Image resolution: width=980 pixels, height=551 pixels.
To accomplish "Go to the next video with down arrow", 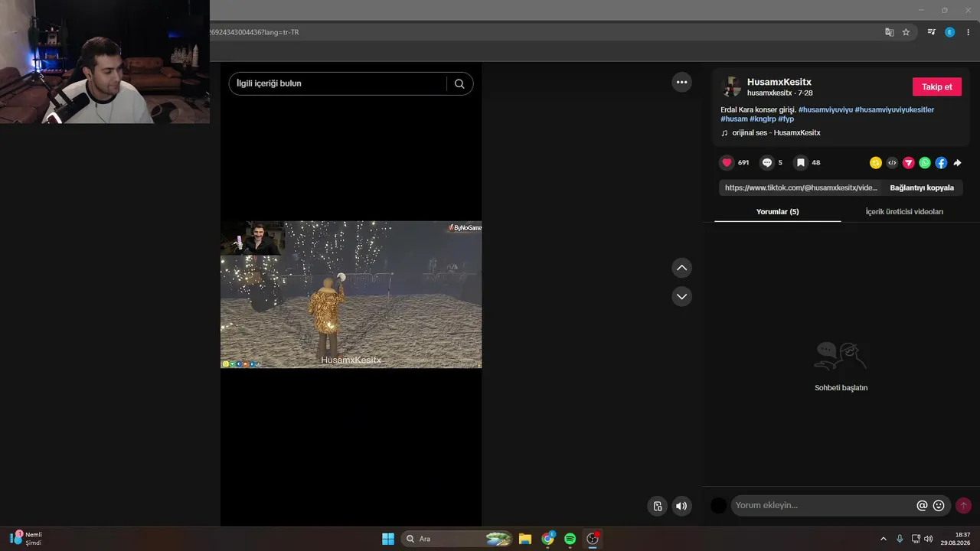I will tap(681, 296).
